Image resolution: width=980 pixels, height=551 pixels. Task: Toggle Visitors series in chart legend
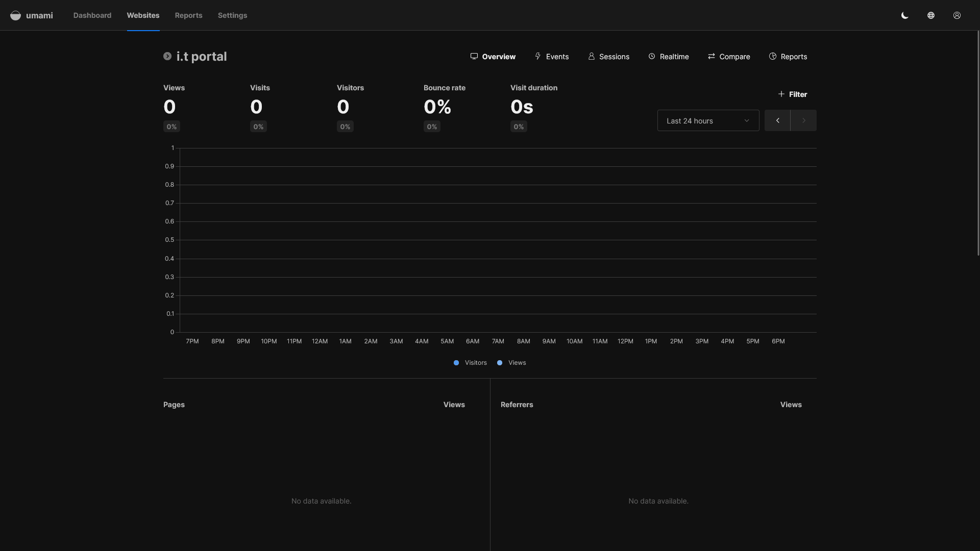point(470,363)
